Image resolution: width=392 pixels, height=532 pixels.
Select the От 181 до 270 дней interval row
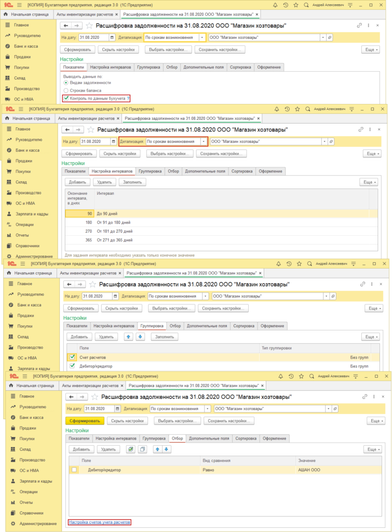[x=114, y=231]
